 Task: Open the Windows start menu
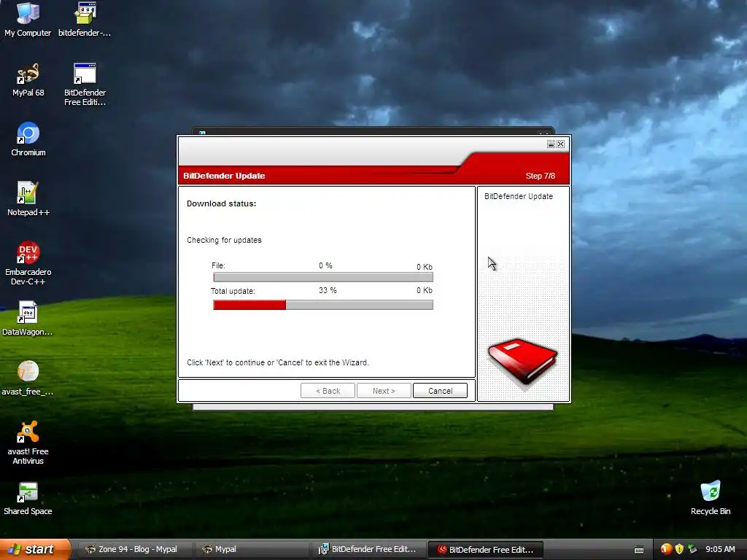pos(35,549)
